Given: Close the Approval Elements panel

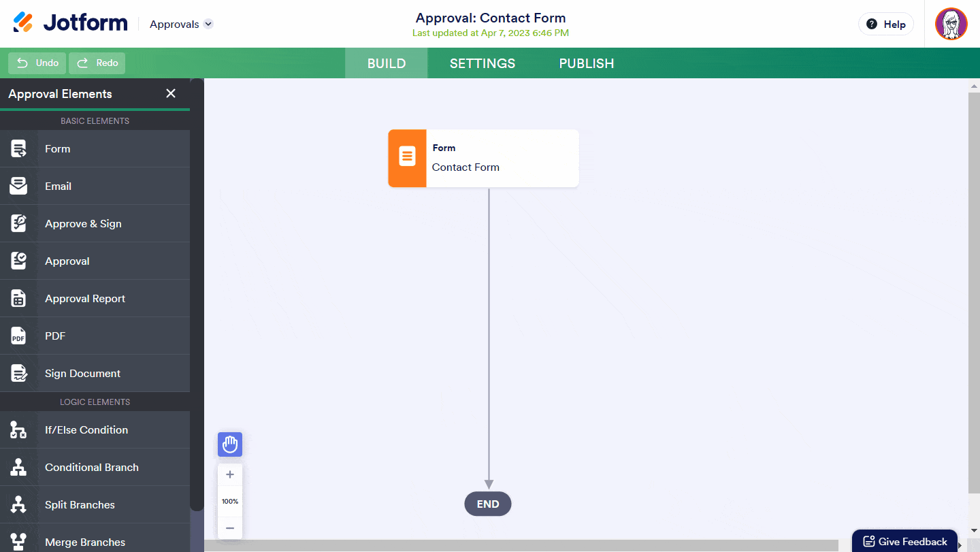Looking at the screenshot, I should [171, 94].
